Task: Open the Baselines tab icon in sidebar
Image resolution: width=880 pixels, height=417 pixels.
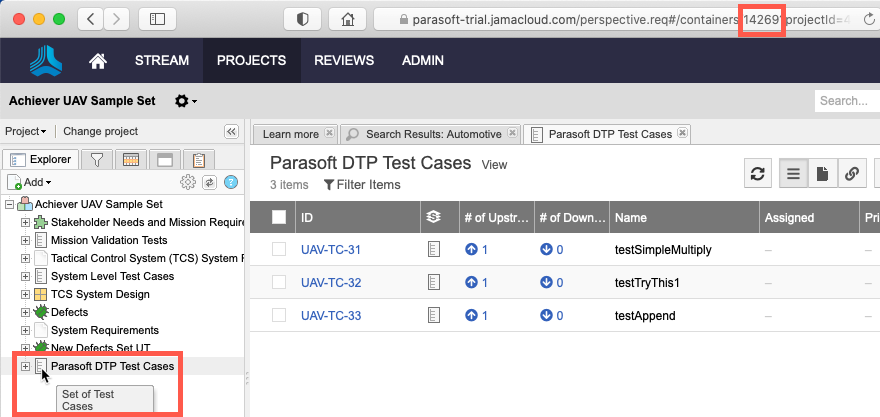Action: 164,160
